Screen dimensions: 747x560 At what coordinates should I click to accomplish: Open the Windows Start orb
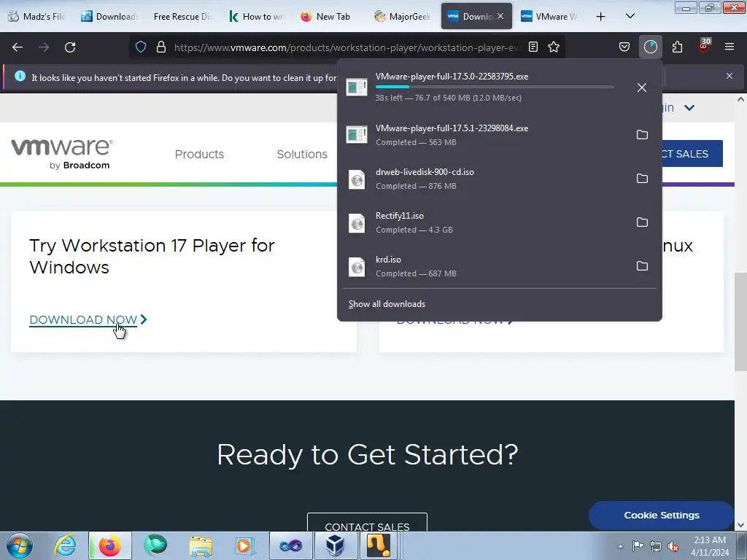click(x=20, y=545)
